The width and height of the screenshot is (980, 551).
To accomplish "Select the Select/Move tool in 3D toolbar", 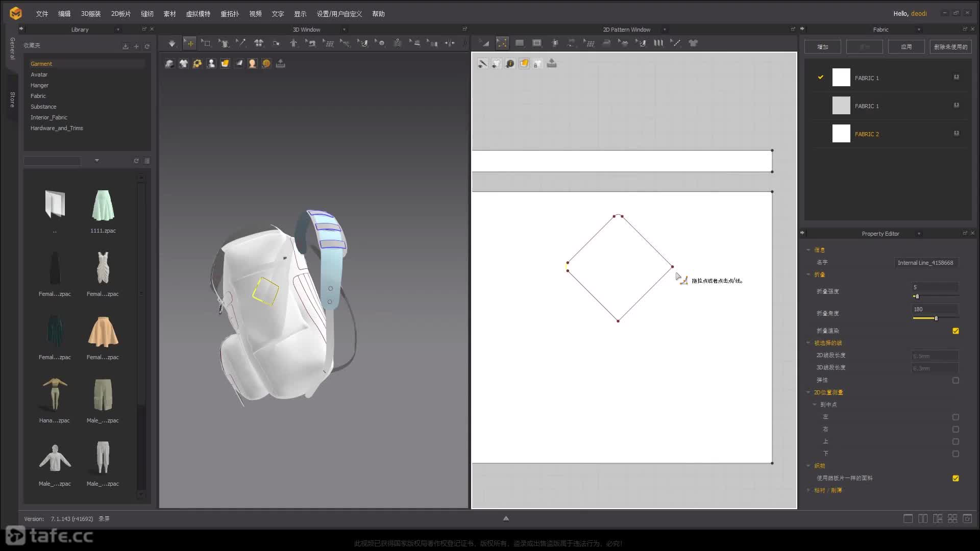I will pos(189,43).
